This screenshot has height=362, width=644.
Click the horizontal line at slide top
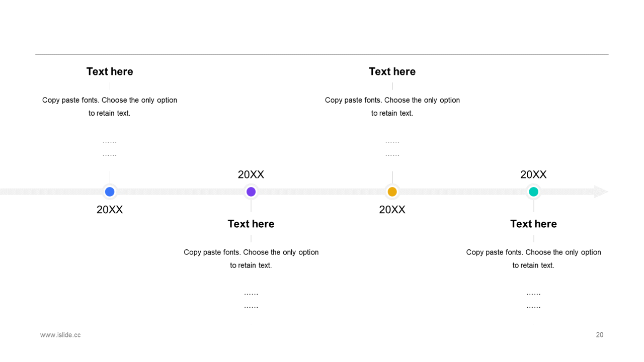pos(322,54)
